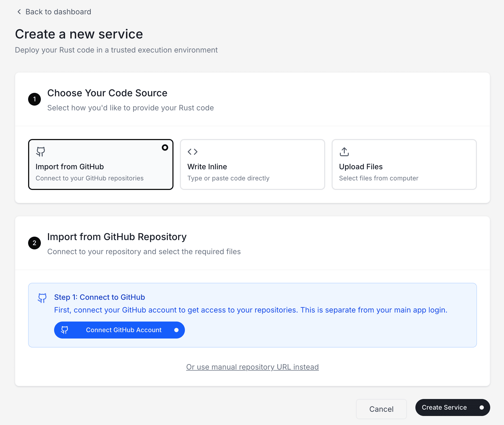504x425 pixels.
Task: Click the upload arrow icon on Upload Files card
Action: click(344, 152)
